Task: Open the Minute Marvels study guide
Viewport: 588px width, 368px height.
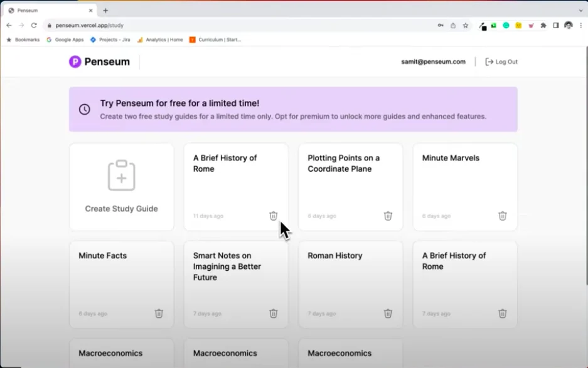Action: click(x=451, y=159)
